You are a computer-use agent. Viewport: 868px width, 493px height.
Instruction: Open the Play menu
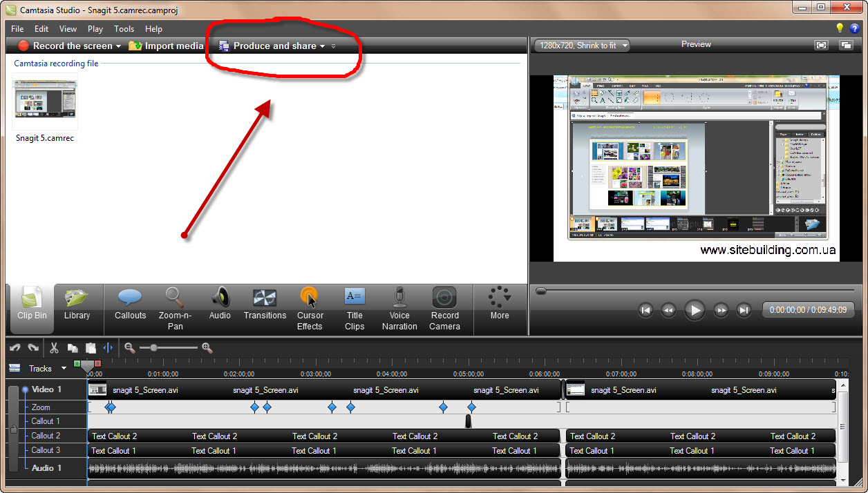coord(95,29)
